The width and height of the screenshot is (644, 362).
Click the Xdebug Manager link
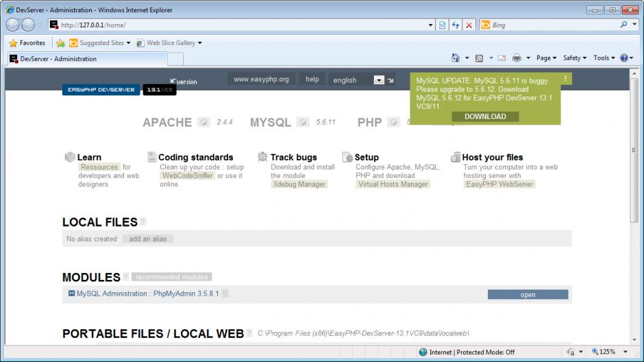pyautogui.click(x=299, y=184)
